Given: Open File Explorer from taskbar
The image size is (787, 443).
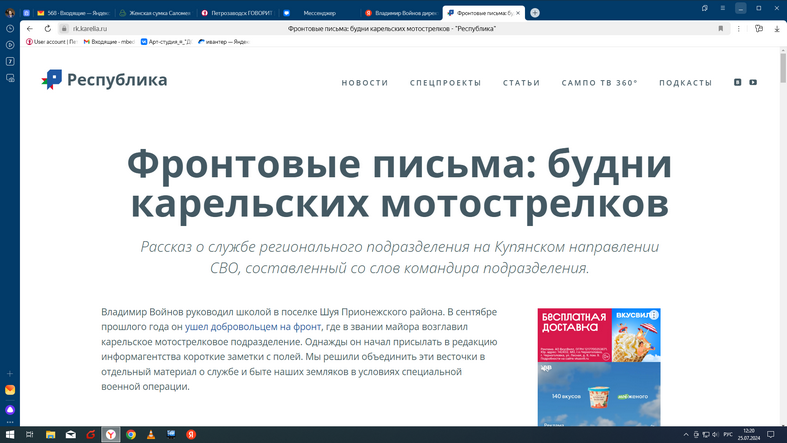Looking at the screenshot, I should click(50, 434).
